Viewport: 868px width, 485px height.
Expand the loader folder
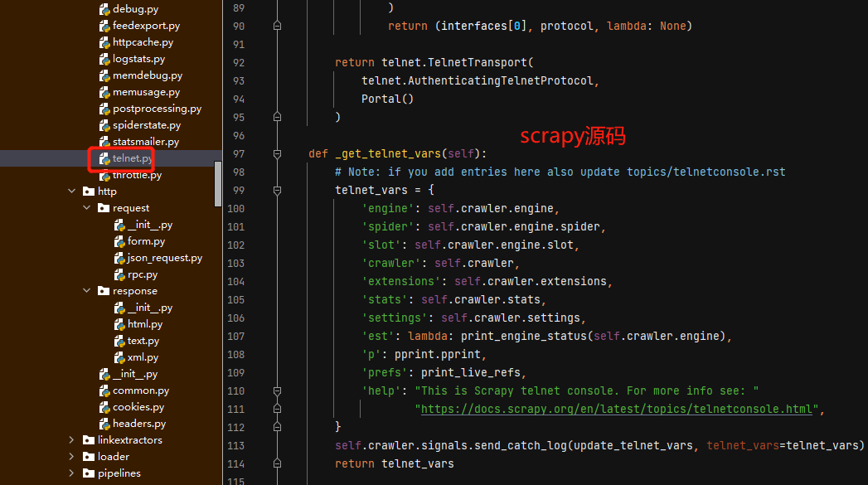[x=71, y=457]
